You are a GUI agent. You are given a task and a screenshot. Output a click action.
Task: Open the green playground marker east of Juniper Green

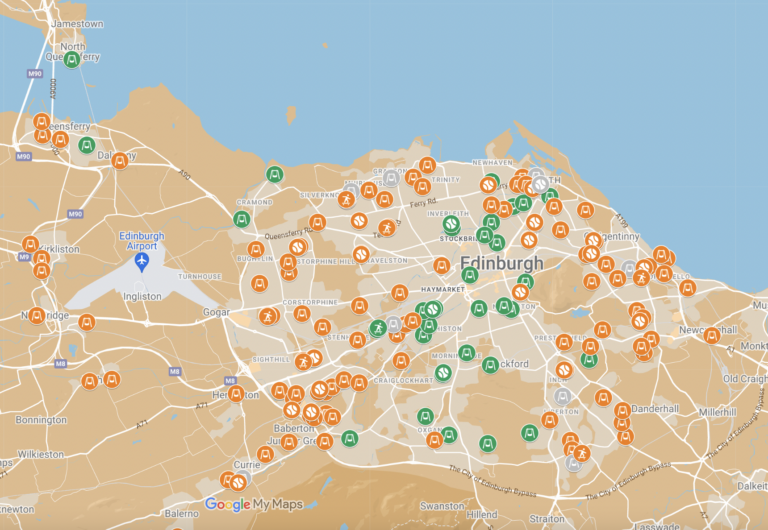pyautogui.click(x=350, y=438)
